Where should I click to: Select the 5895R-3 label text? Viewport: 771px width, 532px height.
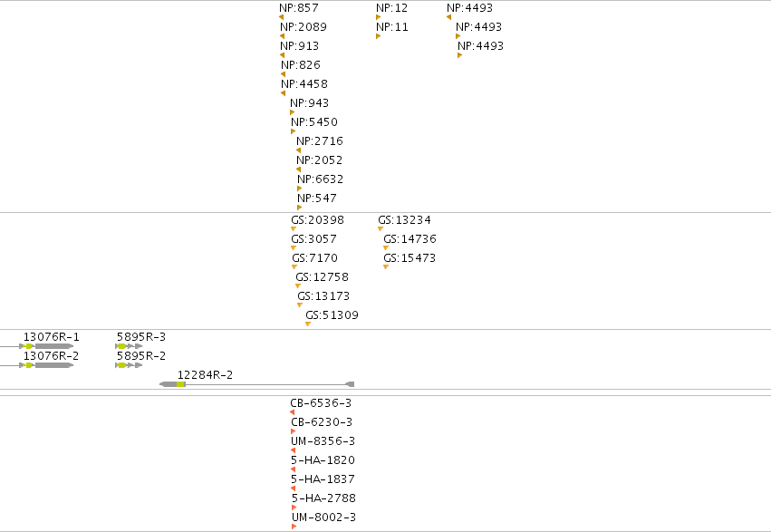[x=141, y=337]
